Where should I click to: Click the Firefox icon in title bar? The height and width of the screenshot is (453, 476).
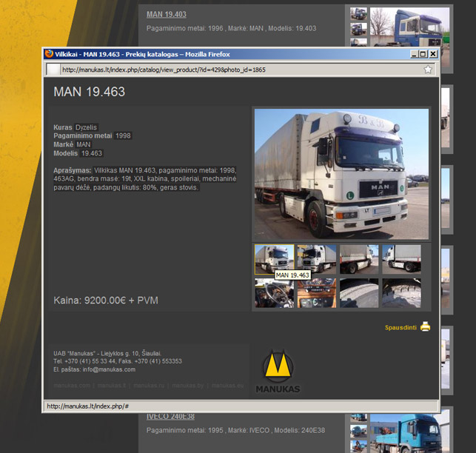pos(49,54)
